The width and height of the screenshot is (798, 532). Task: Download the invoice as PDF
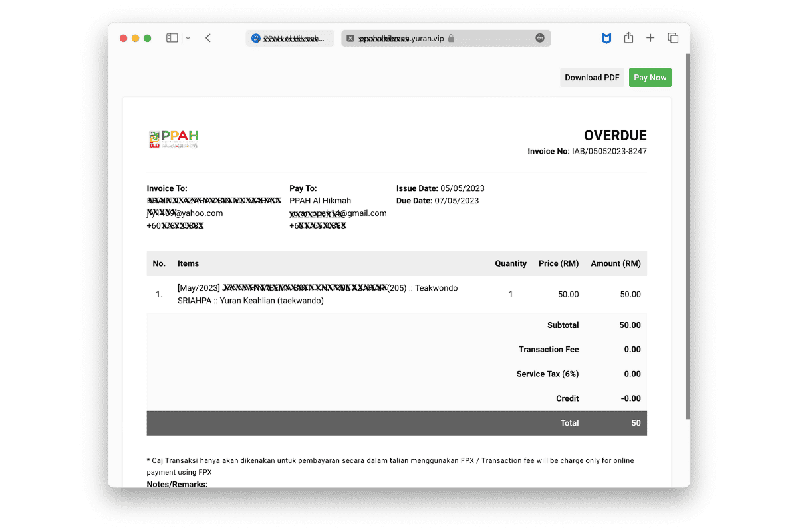pyautogui.click(x=592, y=78)
